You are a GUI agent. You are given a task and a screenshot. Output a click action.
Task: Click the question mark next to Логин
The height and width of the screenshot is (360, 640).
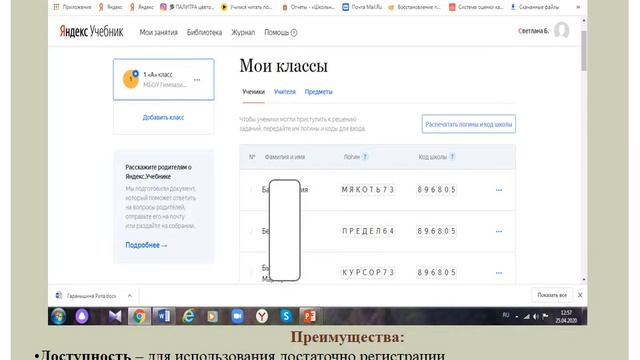[x=365, y=157]
